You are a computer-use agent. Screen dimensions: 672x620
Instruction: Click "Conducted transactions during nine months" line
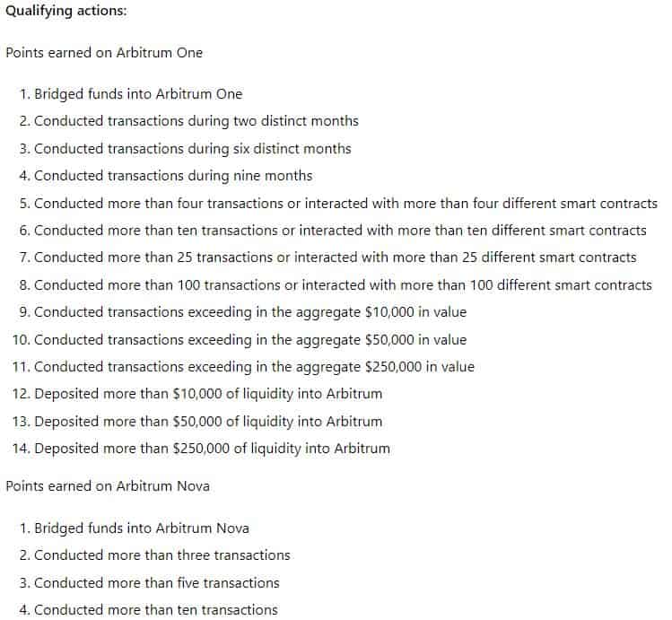point(172,176)
